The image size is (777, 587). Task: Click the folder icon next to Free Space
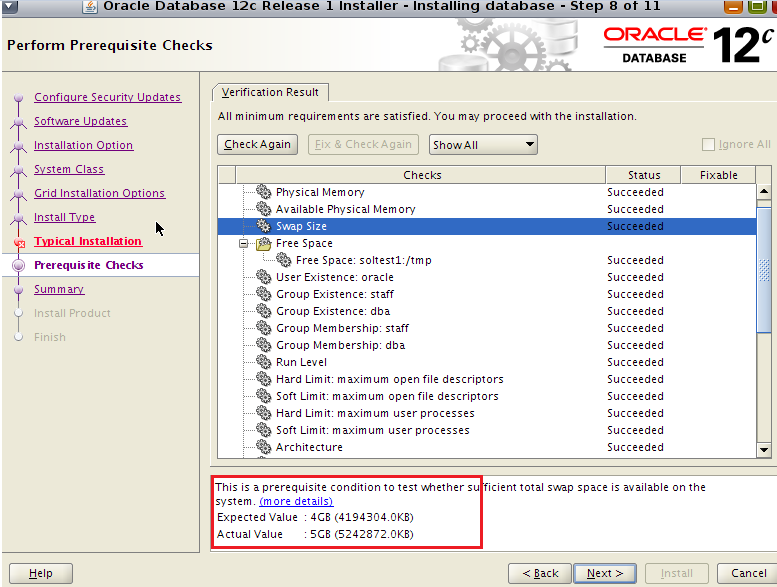click(264, 243)
